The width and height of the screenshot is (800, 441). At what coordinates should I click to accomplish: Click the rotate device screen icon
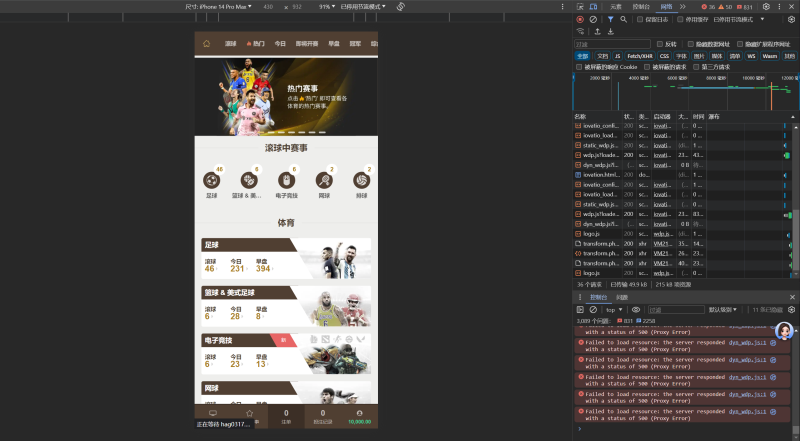(x=400, y=6)
